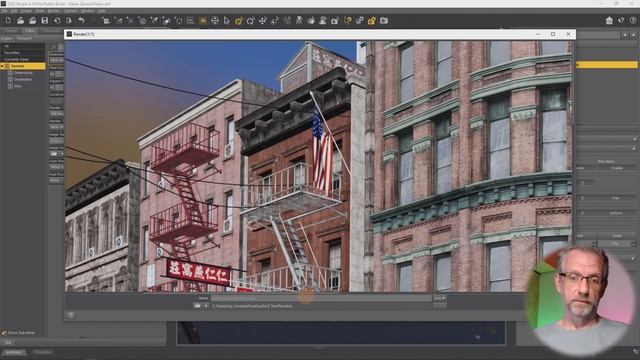640x360 pixels.
Task: Click the yellow highlighted row in right pane
Action: click(607, 64)
